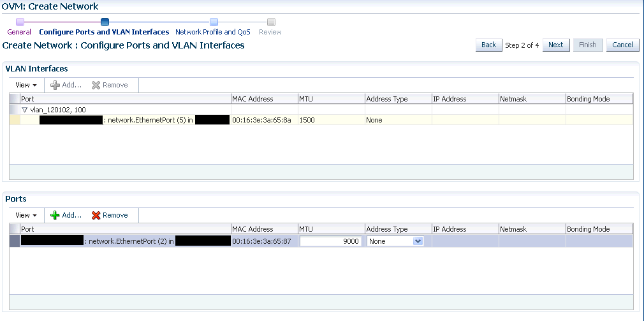
Task: Click the Back button
Action: click(x=489, y=45)
